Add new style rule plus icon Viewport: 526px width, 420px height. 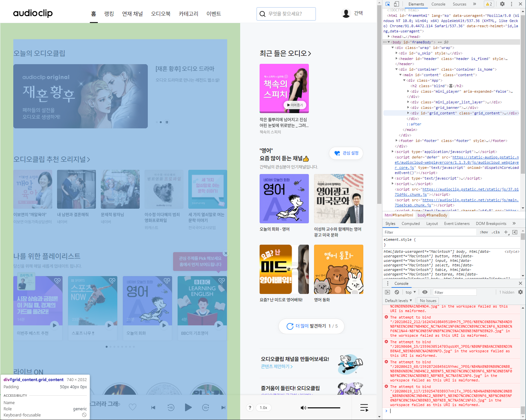[506, 232]
